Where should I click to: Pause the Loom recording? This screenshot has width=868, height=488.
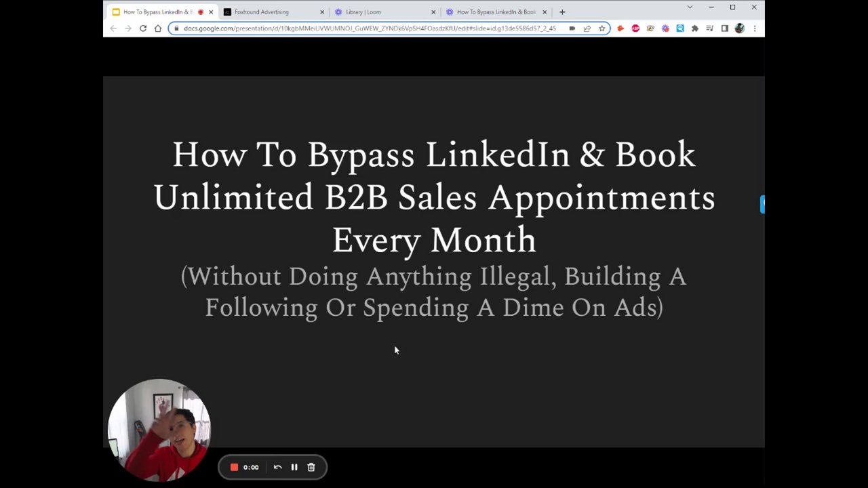[294, 467]
